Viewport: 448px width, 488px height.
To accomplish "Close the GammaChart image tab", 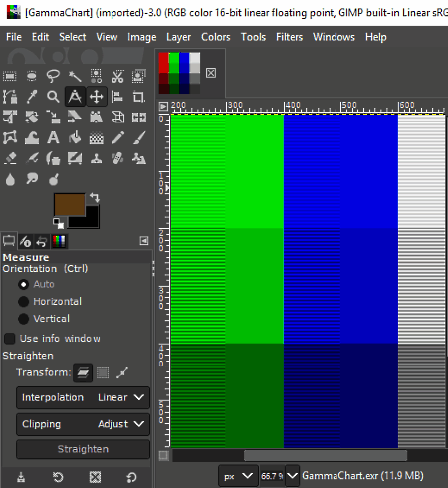I will (211, 73).
